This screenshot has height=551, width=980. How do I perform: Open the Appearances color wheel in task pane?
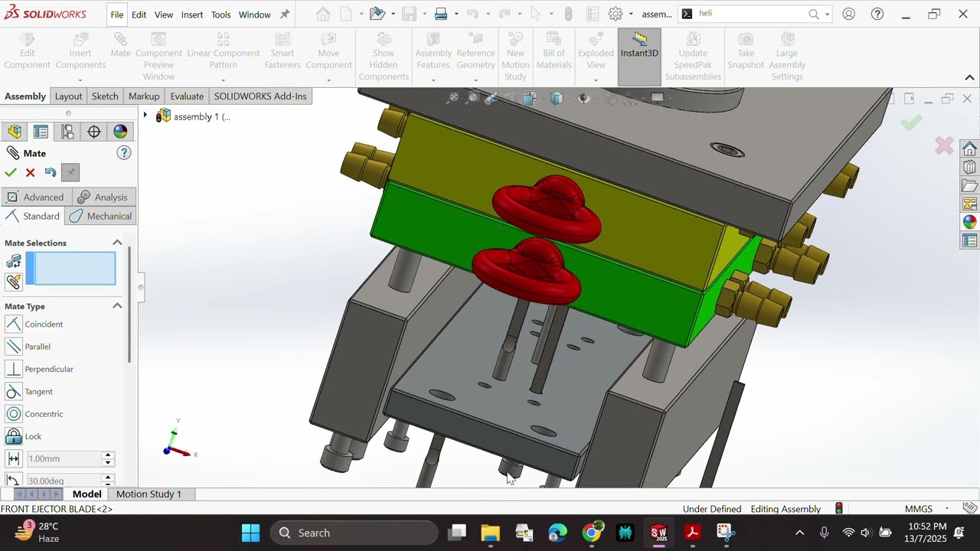coord(969,222)
